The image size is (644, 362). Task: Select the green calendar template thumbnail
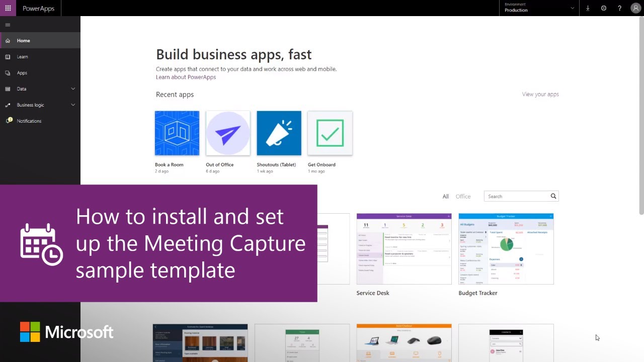(302, 343)
